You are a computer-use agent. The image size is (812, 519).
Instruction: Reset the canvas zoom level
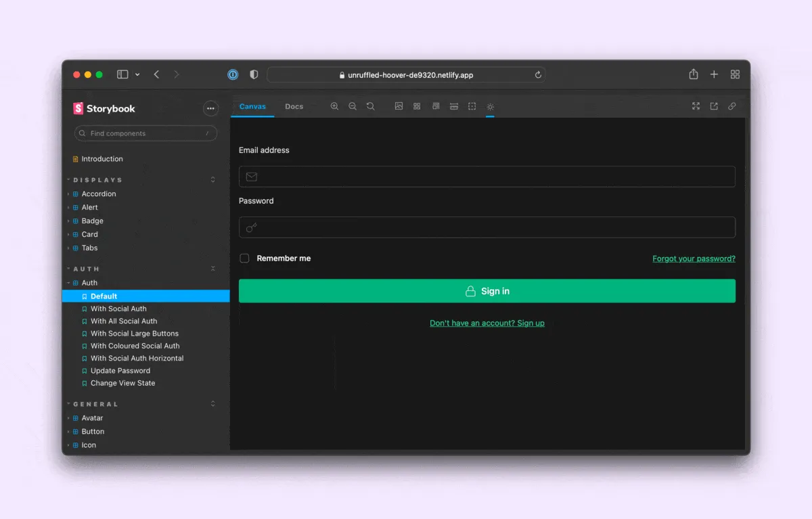click(x=370, y=106)
